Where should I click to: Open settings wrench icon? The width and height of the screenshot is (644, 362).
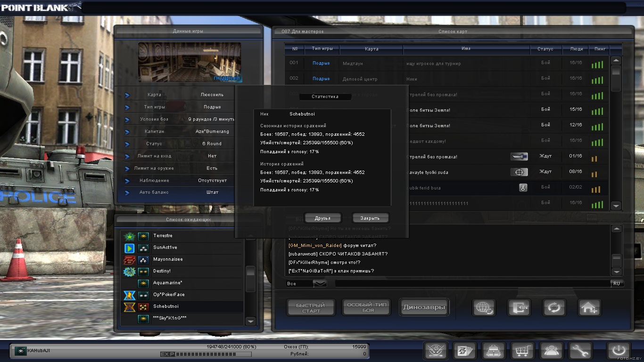click(x=580, y=351)
